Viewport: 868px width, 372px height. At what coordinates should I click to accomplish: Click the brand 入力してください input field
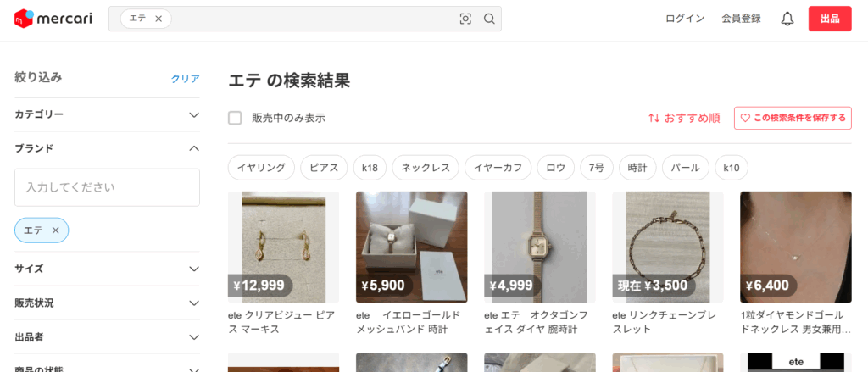tap(107, 187)
